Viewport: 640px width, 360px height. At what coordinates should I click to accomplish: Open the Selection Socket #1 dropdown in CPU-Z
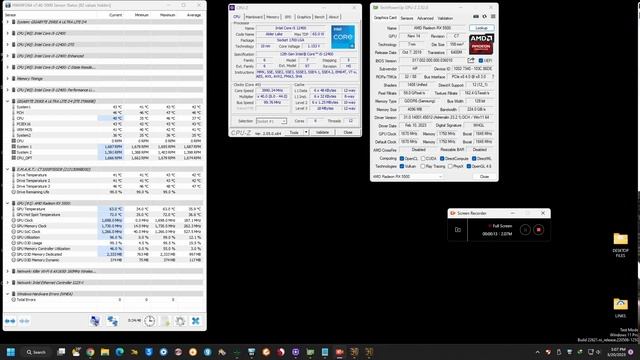point(271,121)
